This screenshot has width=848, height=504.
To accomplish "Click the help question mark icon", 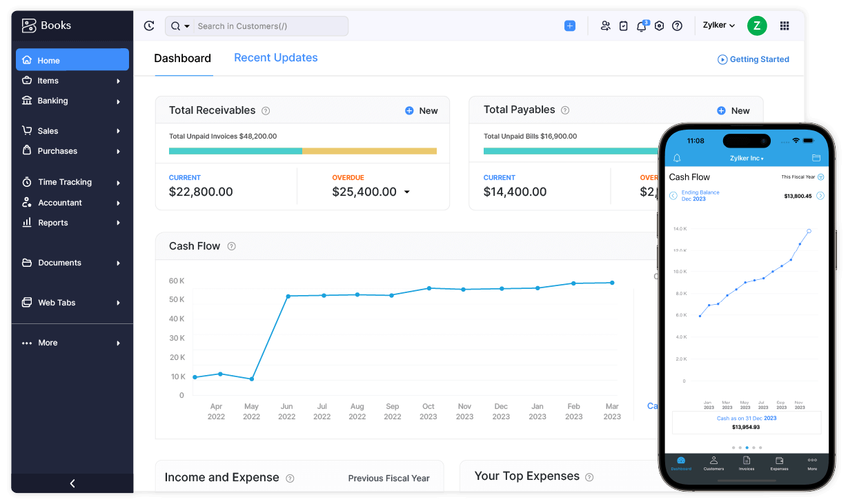I will (x=677, y=26).
